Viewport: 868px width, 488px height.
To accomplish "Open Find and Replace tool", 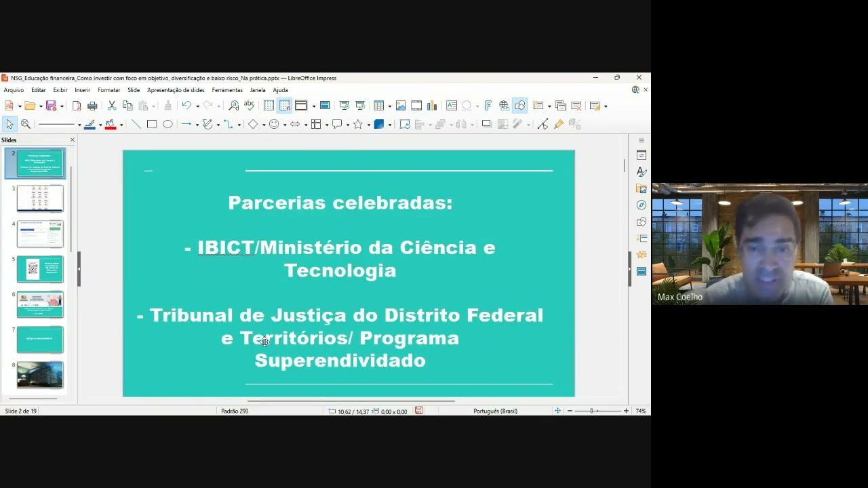I will coord(234,106).
